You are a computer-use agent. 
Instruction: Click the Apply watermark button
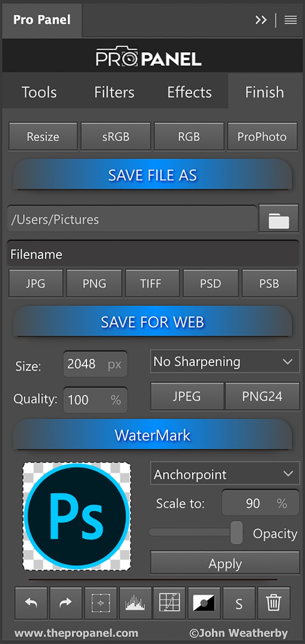coord(225,563)
